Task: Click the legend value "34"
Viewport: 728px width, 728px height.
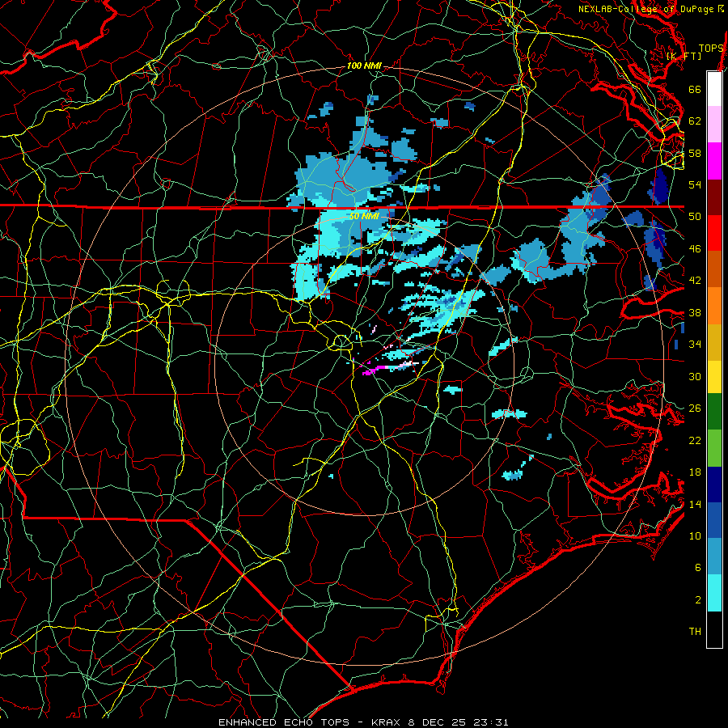Action: (x=695, y=345)
